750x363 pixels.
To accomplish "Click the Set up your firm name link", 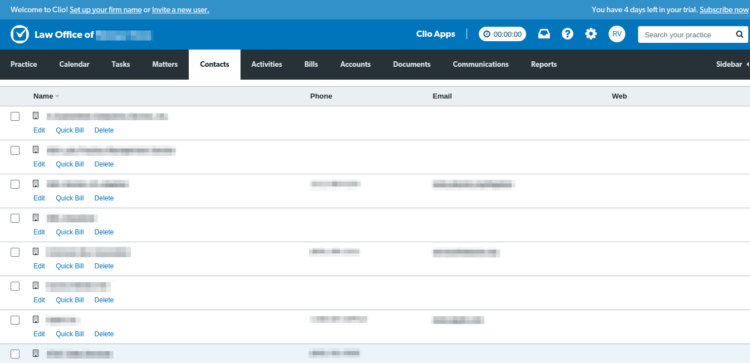I will (x=106, y=10).
